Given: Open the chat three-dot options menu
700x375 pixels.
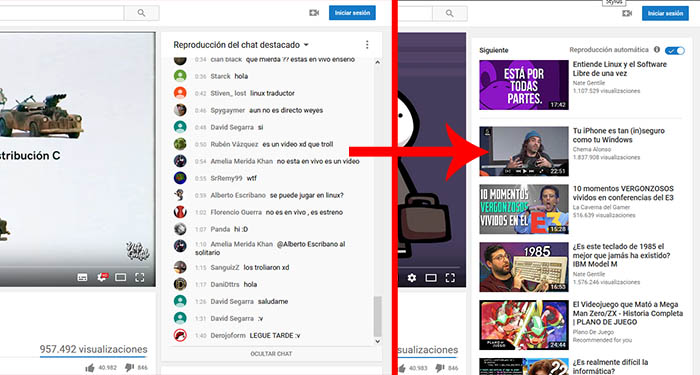Looking at the screenshot, I should [367, 45].
